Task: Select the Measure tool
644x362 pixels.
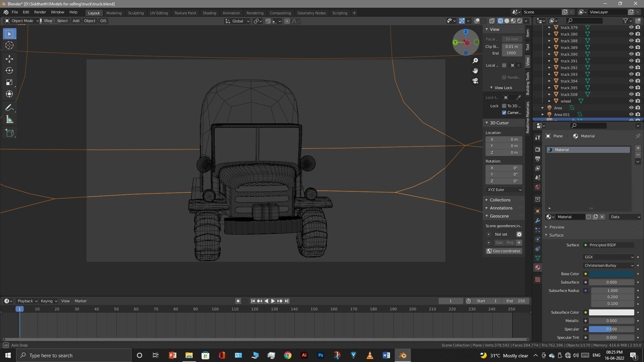Action: (9, 120)
